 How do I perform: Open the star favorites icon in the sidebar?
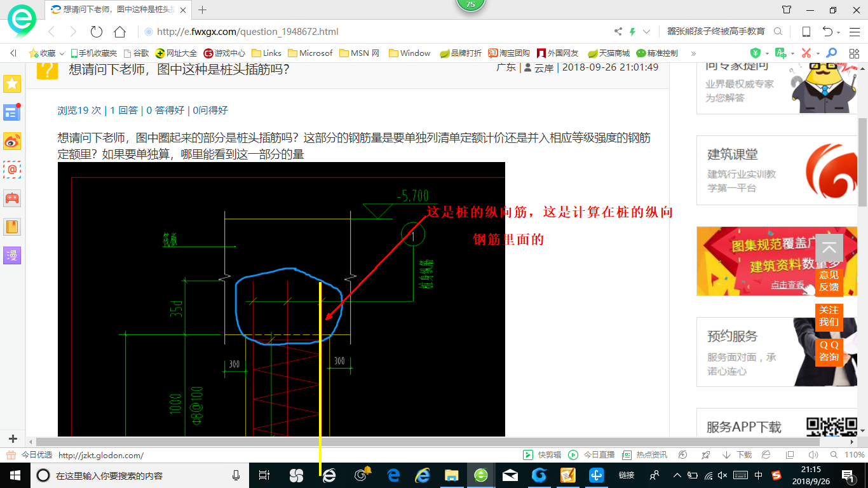12,83
